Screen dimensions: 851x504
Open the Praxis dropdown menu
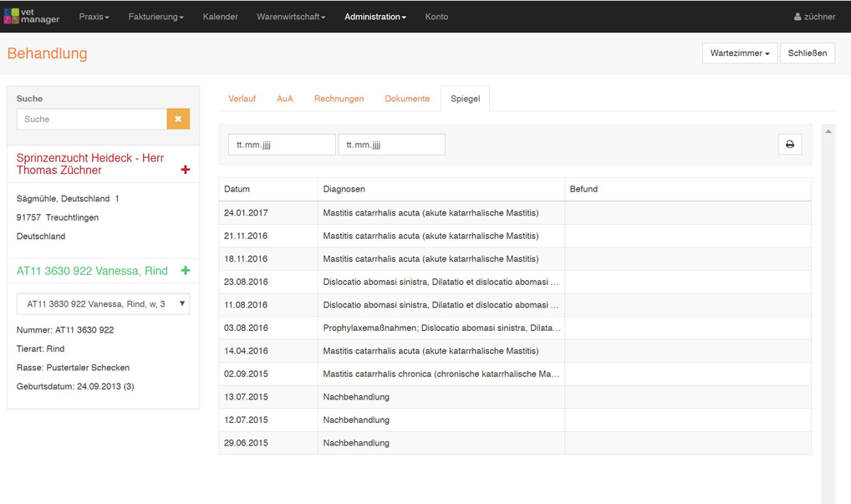(94, 17)
